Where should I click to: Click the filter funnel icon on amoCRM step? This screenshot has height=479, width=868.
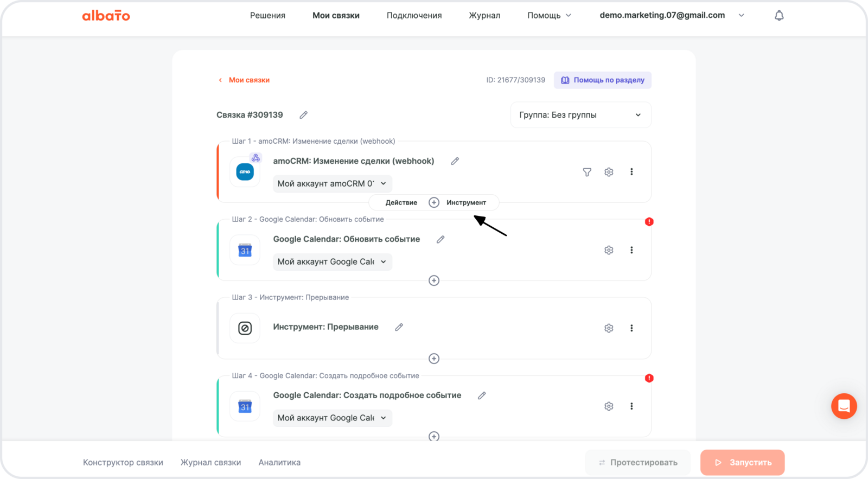click(x=587, y=172)
